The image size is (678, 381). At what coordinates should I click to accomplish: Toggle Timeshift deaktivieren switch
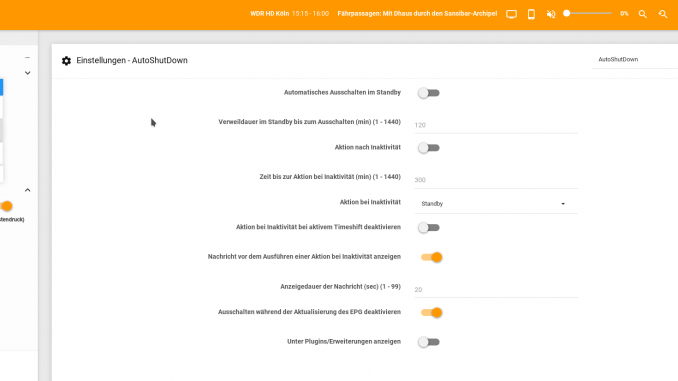[x=429, y=227]
